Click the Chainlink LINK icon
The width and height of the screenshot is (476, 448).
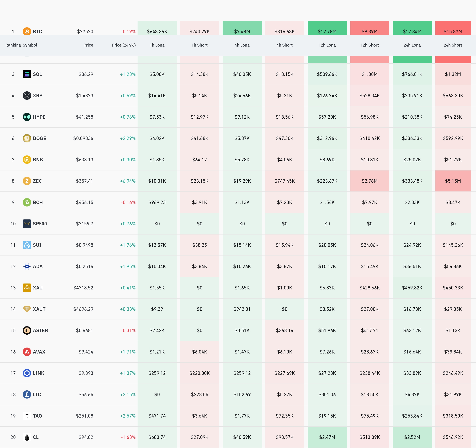tap(27, 373)
